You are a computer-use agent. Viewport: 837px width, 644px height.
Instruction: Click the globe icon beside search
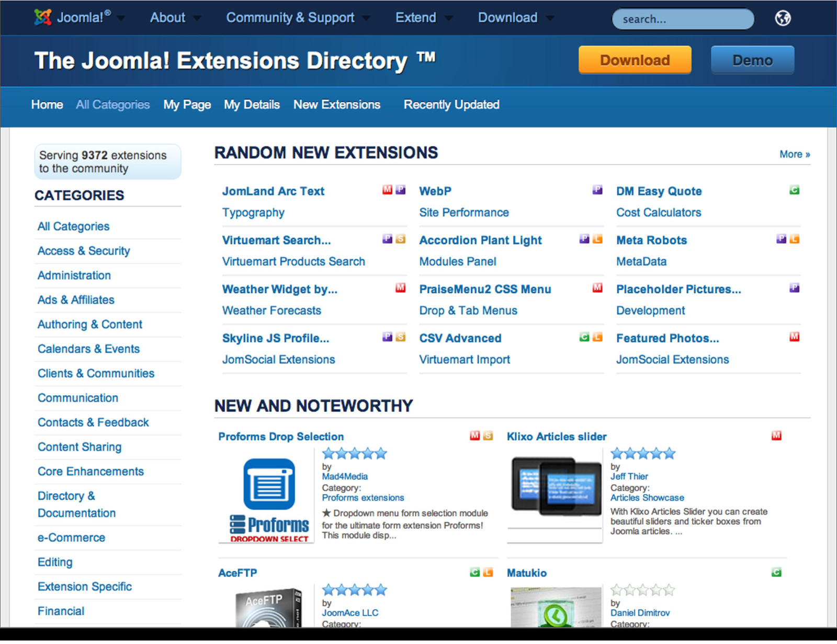pyautogui.click(x=783, y=18)
